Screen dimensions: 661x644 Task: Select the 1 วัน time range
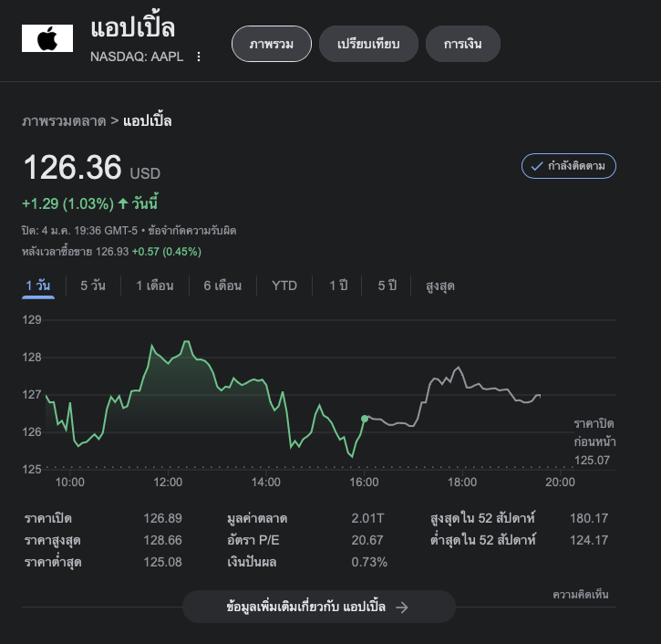pos(38,286)
